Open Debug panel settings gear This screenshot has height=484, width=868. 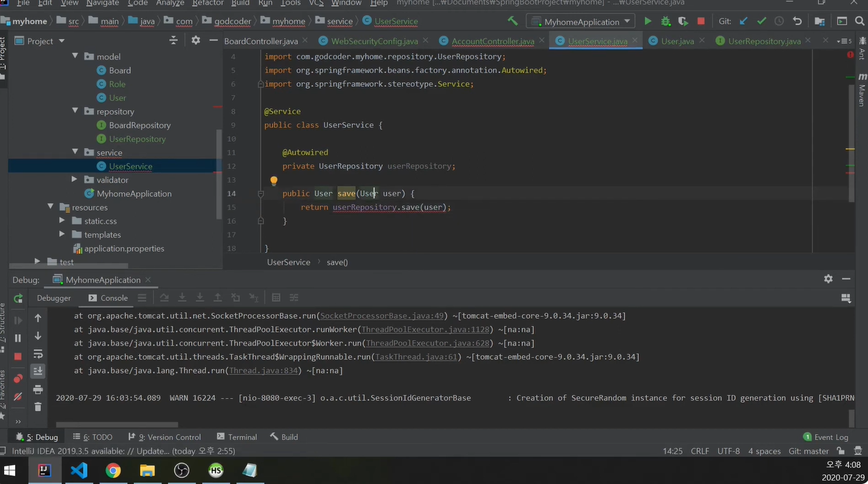(x=828, y=279)
